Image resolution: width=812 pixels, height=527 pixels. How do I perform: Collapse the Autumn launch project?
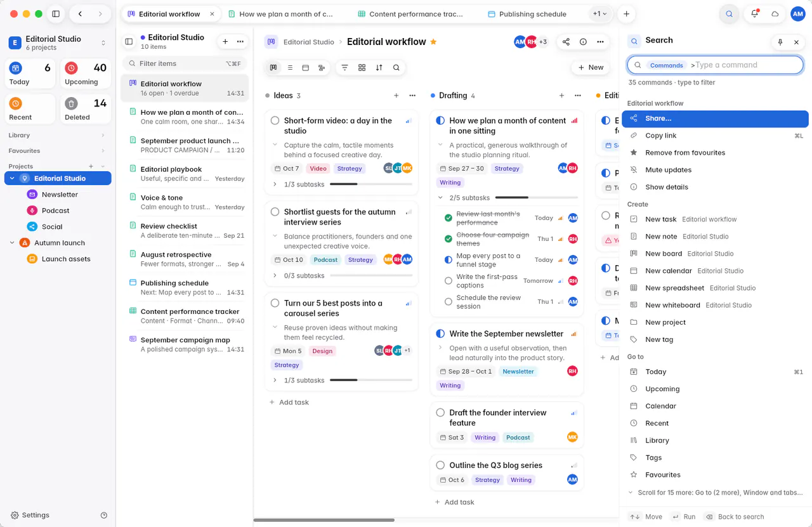(x=12, y=242)
